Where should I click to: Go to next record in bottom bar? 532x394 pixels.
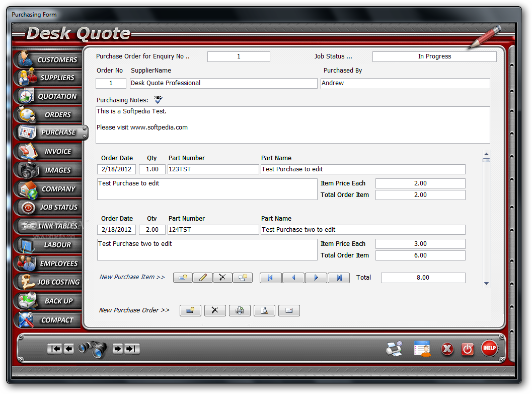point(118,349)
